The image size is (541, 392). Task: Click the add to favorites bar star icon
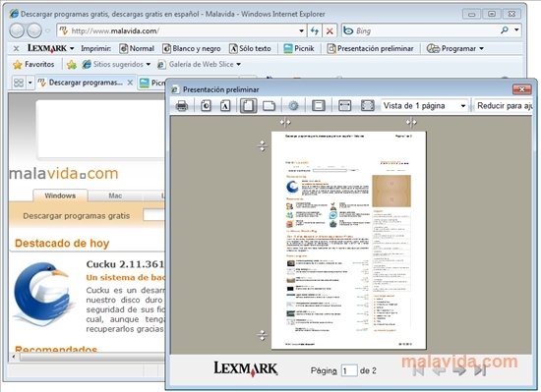click(x=72, y=65)
